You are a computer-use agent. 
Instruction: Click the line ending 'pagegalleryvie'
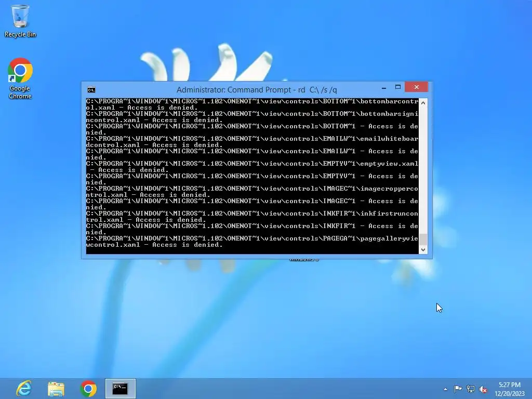(252, 238)
